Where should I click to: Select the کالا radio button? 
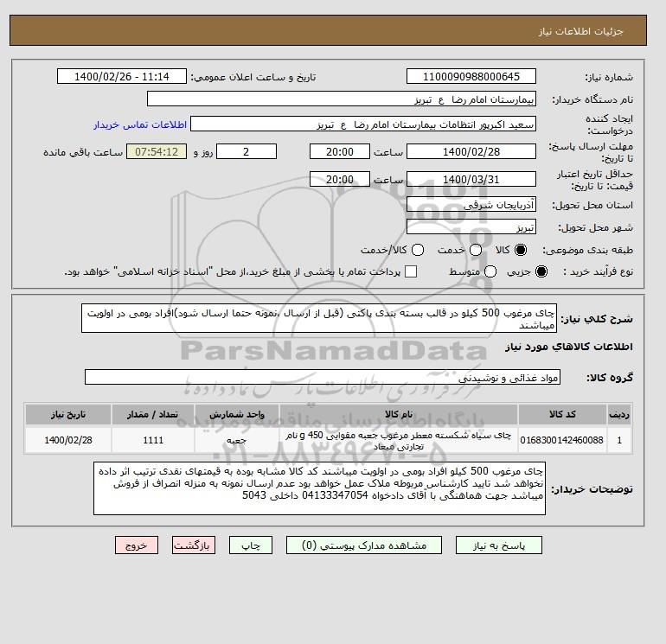(521, 250)
